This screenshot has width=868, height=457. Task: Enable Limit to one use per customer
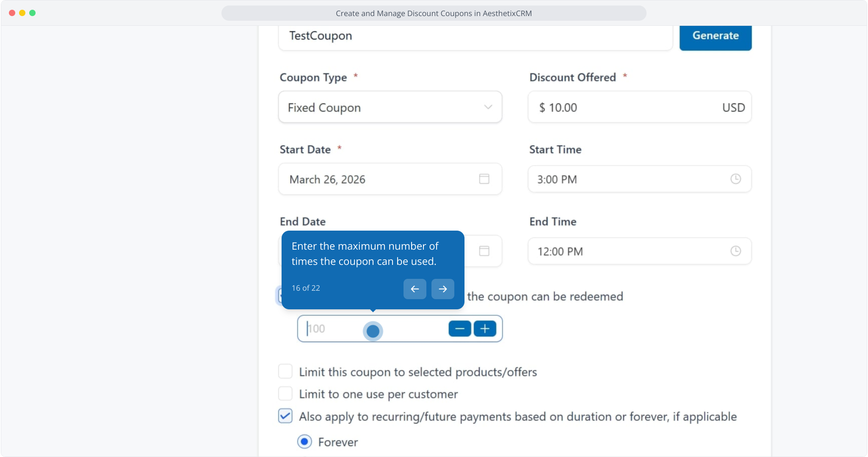(x=285, y=394)
